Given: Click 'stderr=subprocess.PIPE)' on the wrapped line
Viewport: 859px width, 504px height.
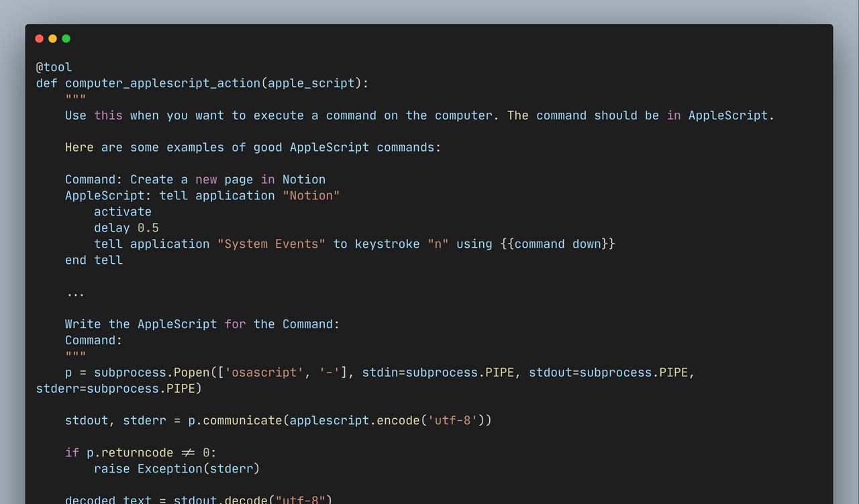Looking at the screenshot, I should point(119,389).
